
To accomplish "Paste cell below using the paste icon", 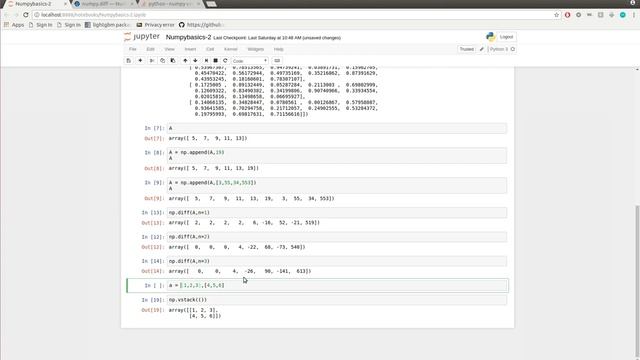I will pyautogui.click(x=173, y=60).
